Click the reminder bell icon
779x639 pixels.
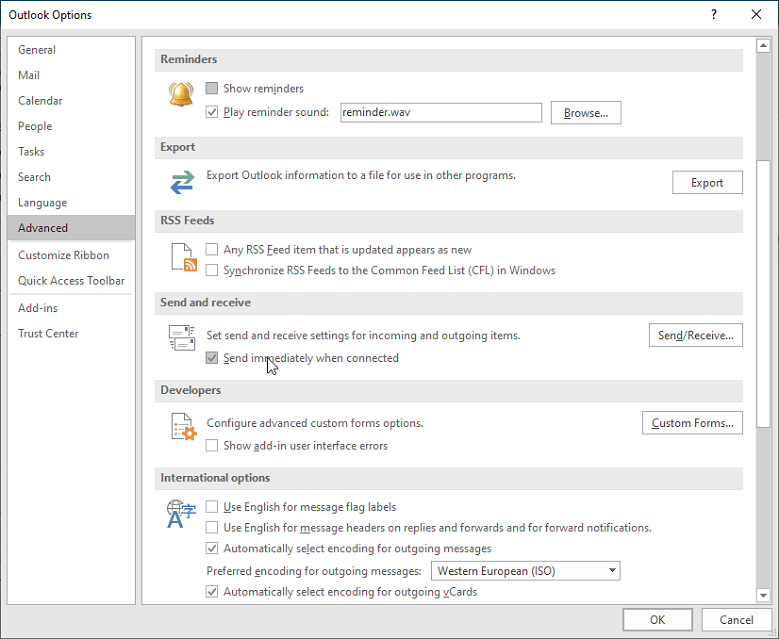(x=181, y=94)
